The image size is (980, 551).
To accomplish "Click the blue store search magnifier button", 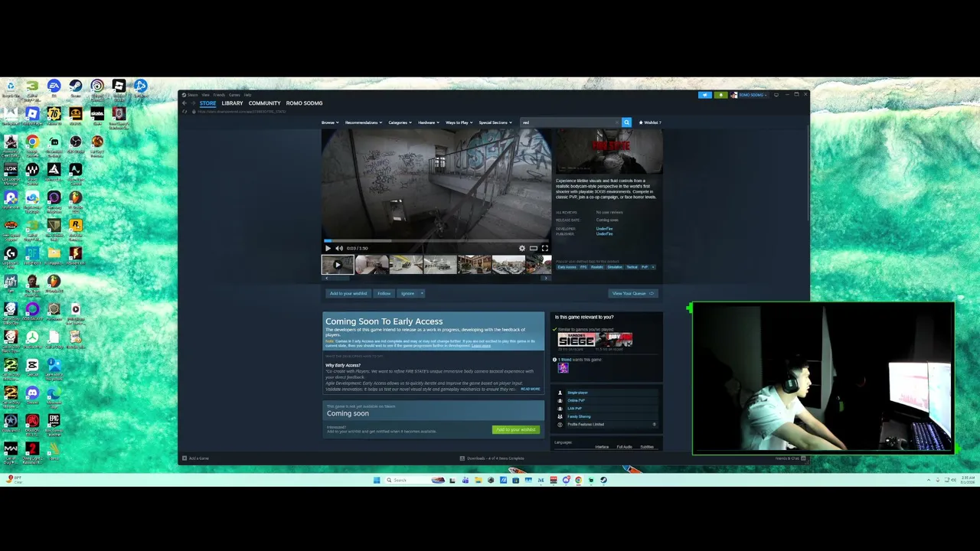I will pyautogui.click(x=626, y=122).
